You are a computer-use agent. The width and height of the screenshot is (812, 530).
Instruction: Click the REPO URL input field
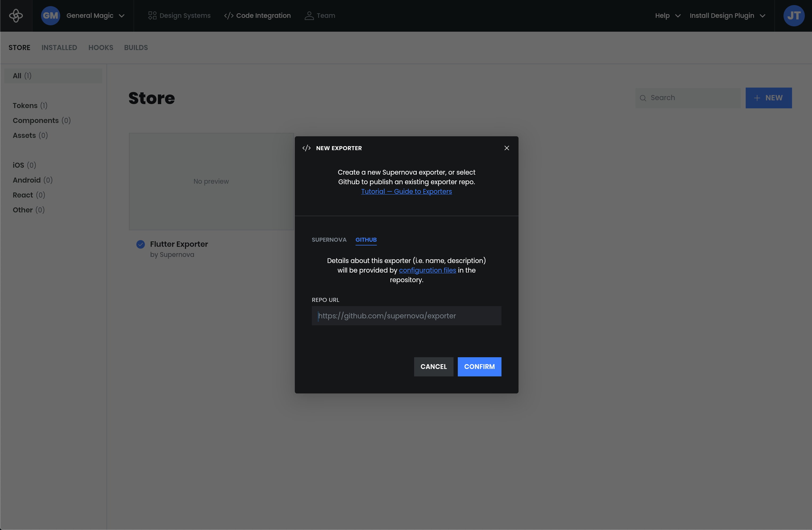click(x=406, y=316)
